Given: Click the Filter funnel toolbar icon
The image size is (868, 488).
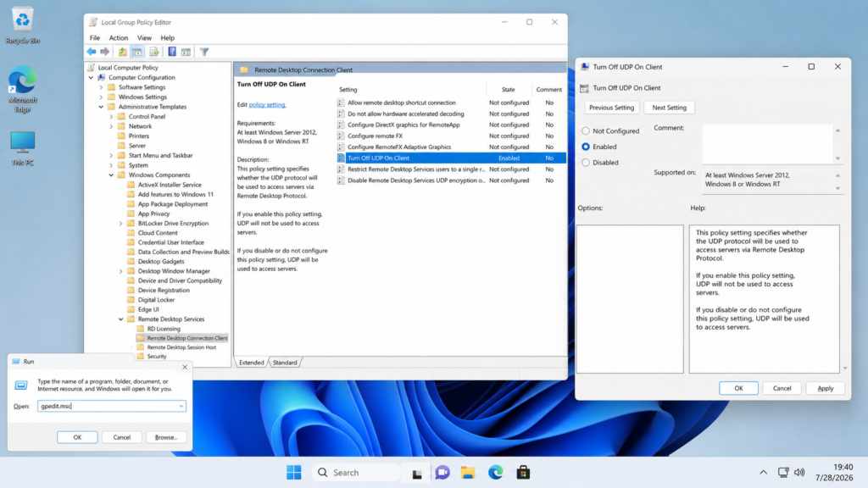Looking at the screenshot, I should [x=204, y=52].
